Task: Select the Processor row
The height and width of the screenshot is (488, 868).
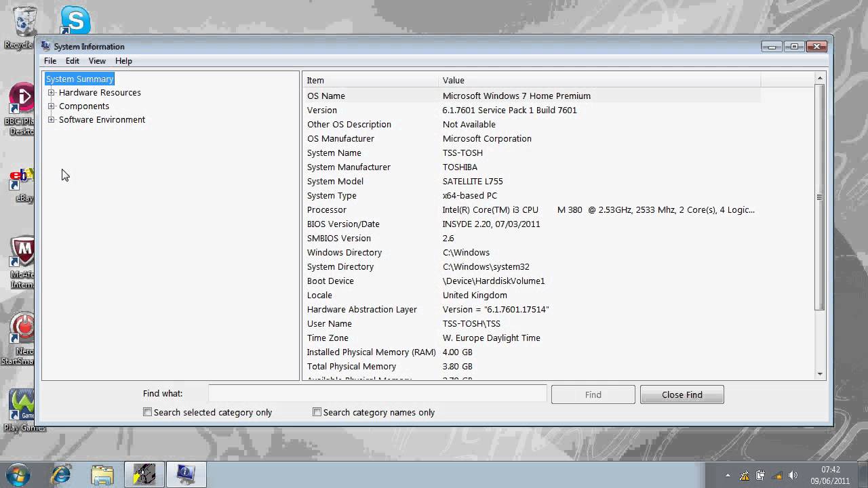Action: click(x=532, y=209)
